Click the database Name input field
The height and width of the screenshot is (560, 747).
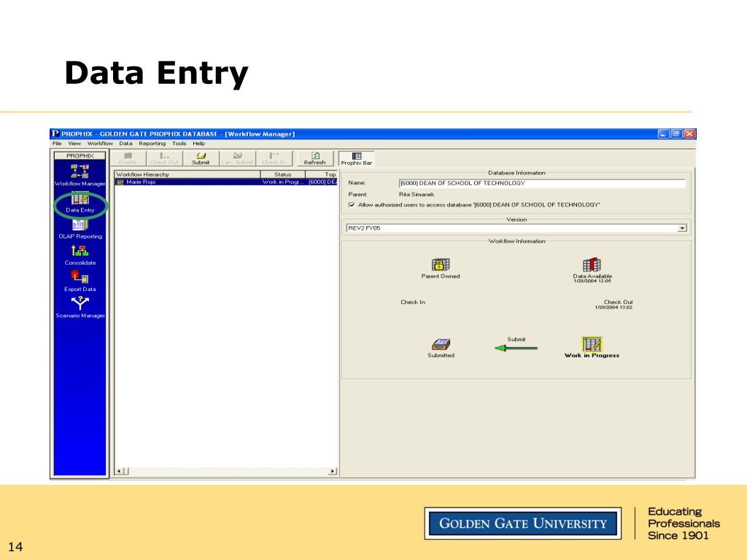[542, 183]
